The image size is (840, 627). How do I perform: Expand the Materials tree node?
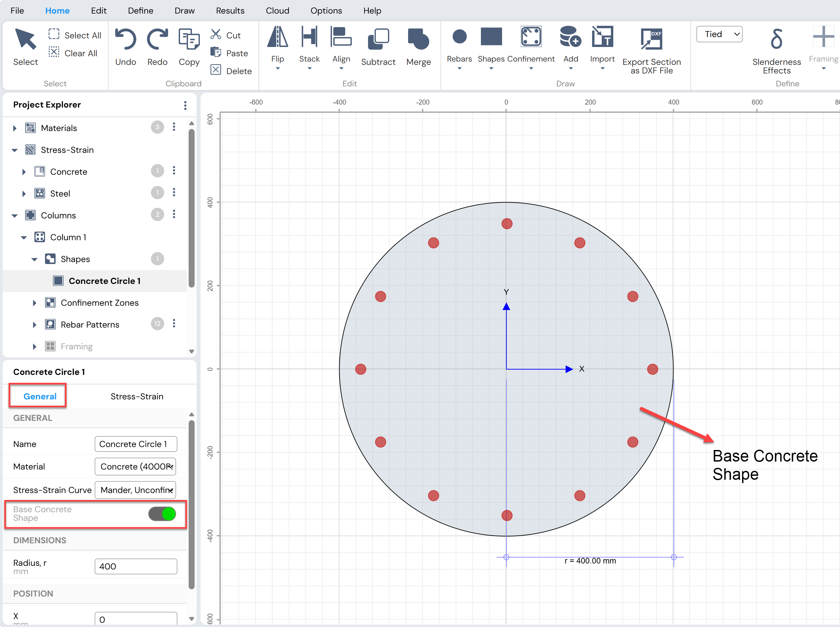coord(15,128)
